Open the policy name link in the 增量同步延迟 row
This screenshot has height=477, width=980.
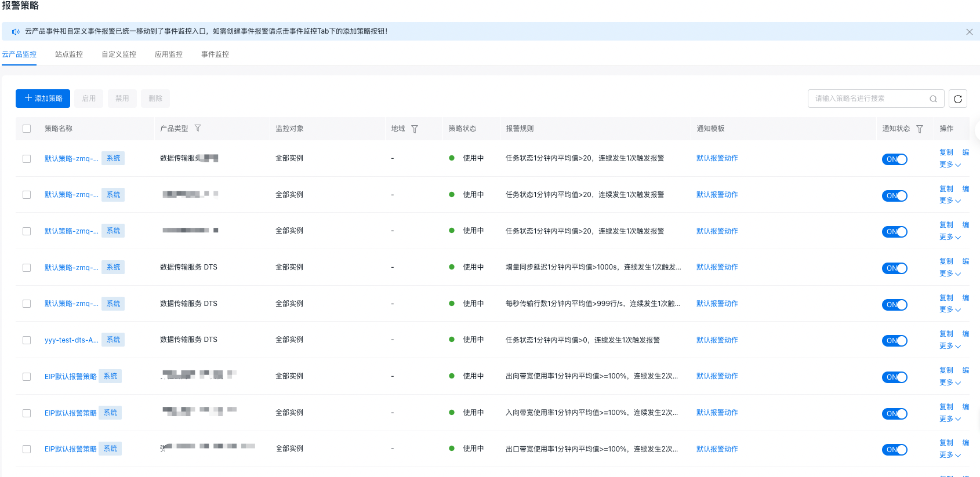pos(71,268)
